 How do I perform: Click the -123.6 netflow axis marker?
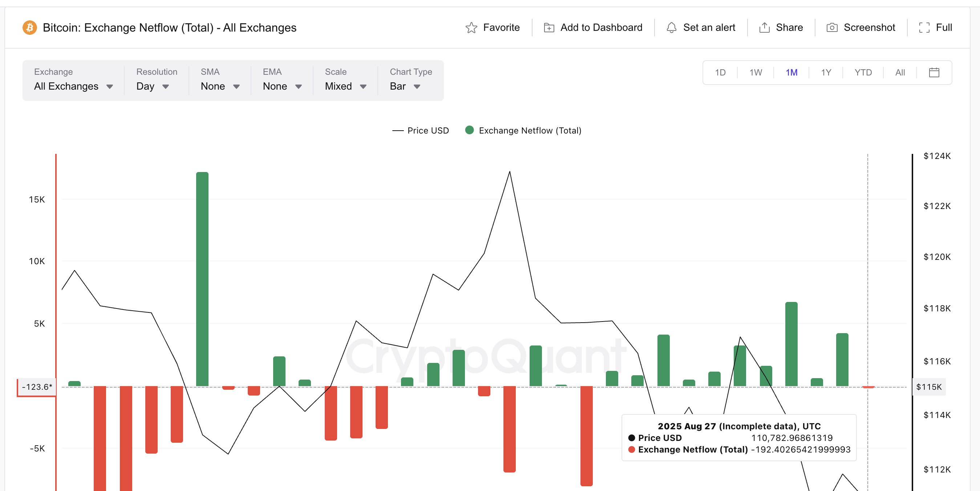click(37, 387)
